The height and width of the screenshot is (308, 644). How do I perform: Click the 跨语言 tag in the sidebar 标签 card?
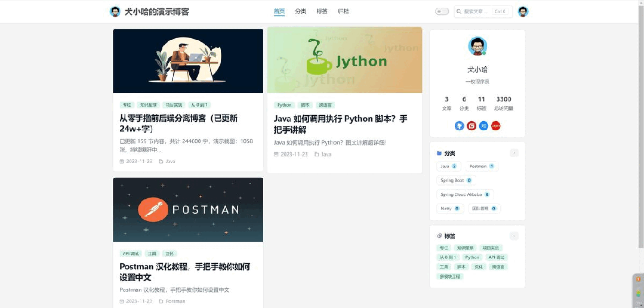click(498, 267)
